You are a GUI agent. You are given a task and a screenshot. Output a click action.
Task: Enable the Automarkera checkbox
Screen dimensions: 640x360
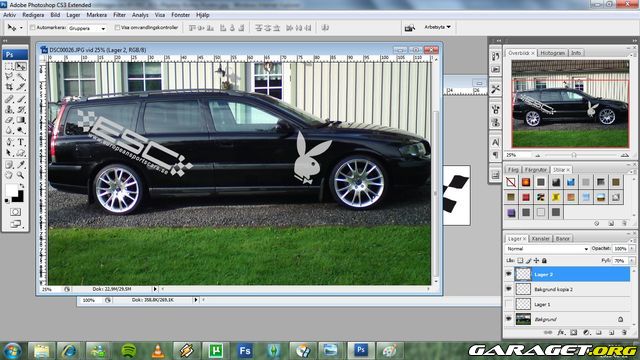(33, 28)
